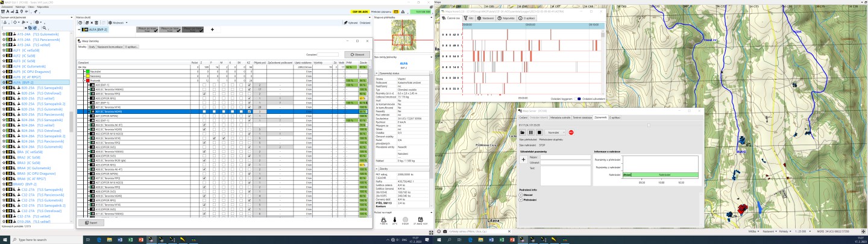
Task: Open the Terénní databáze tab
Action: pos(582,117)
